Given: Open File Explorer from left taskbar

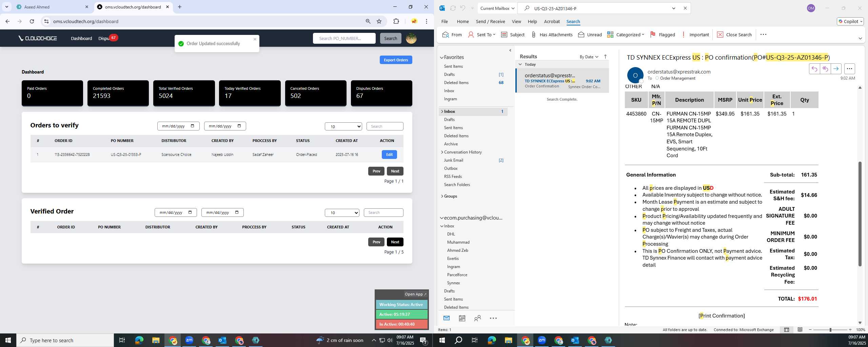Looking at the screenshot, I should pyautogui.click(x=156, y=340).
